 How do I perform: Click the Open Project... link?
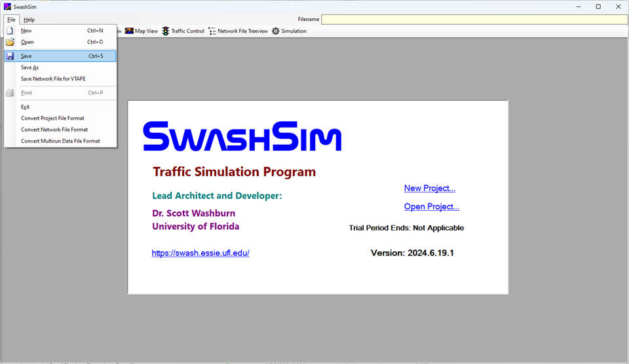pos(432,206)
